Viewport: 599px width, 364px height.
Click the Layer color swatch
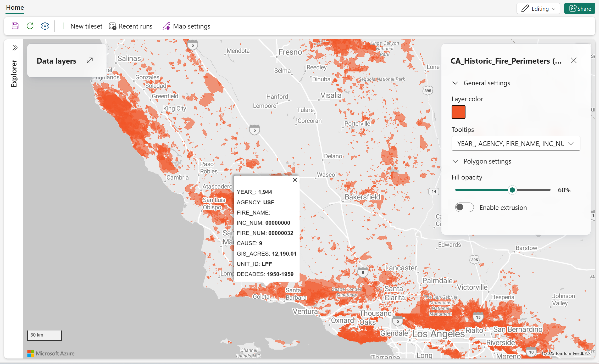pyautogui.click(x=458, y=112)
